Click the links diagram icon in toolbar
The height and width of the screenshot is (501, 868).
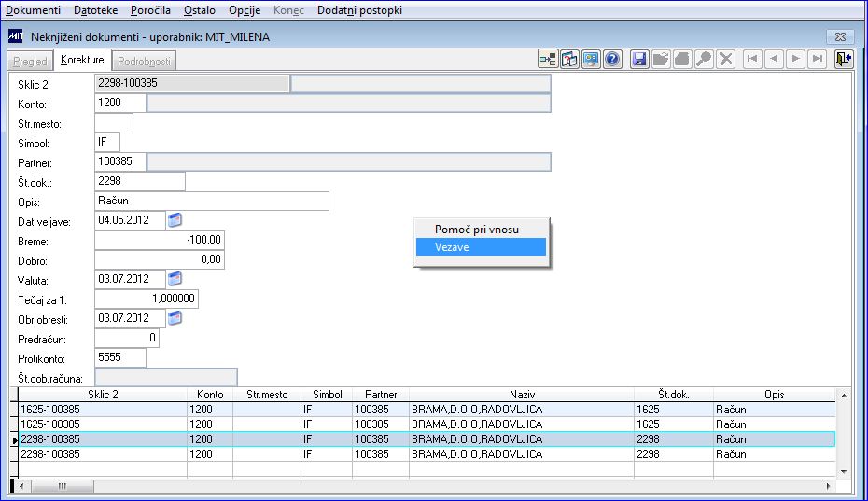(x=548, y=59)
